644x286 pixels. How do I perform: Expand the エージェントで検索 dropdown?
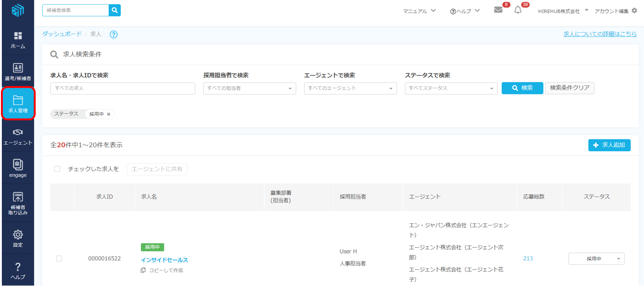[x=350, y=88]
